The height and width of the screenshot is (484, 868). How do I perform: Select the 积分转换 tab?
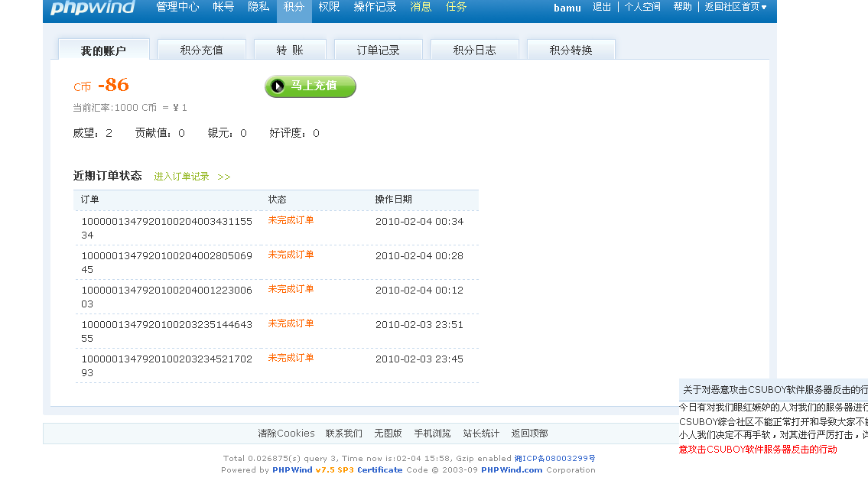pos(571,50)
